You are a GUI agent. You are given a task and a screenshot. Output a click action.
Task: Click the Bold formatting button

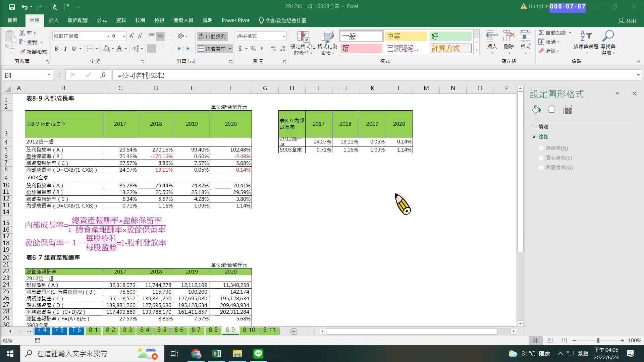(56, 49)
